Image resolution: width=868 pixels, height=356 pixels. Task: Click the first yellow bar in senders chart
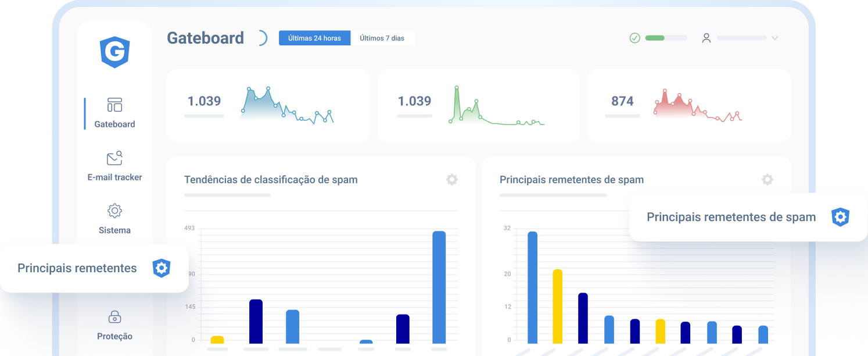557,306
